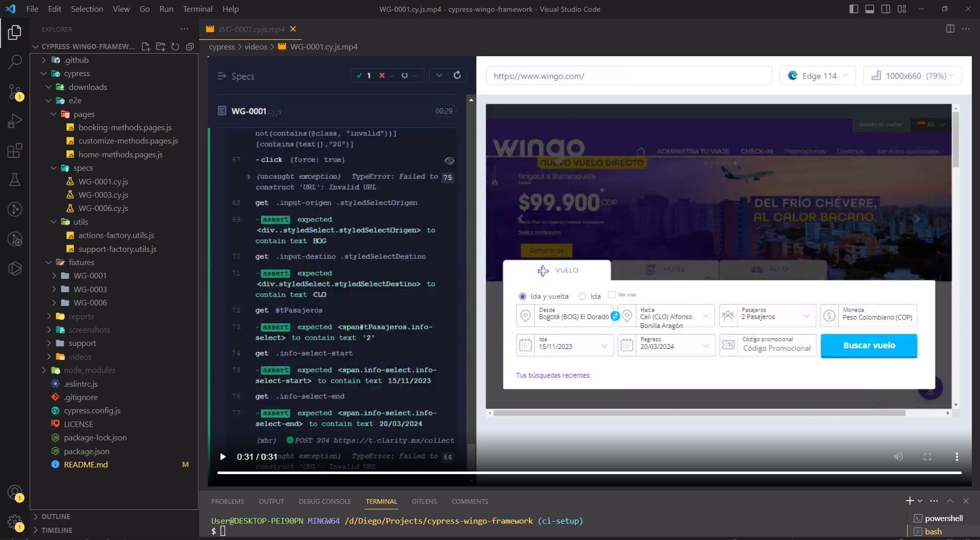
Task: Check the Ver mes checkbox
Action: click(x=611, y=295)
